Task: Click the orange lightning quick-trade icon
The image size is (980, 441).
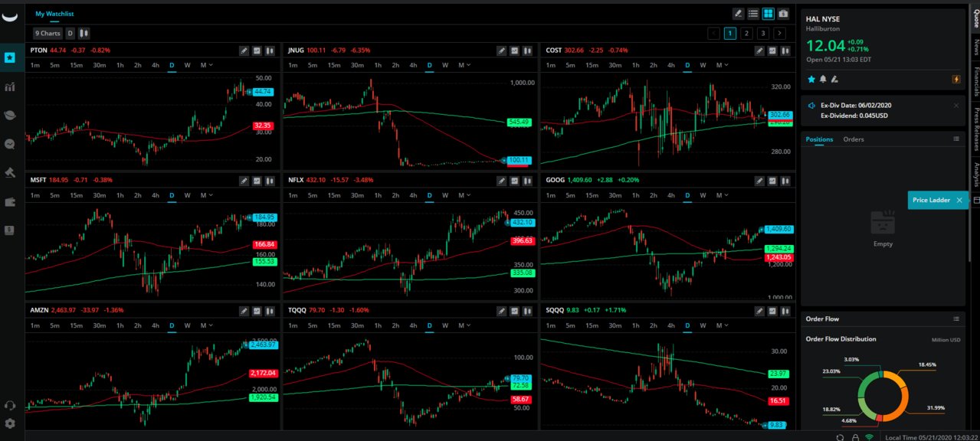Action: coord(956,79)
